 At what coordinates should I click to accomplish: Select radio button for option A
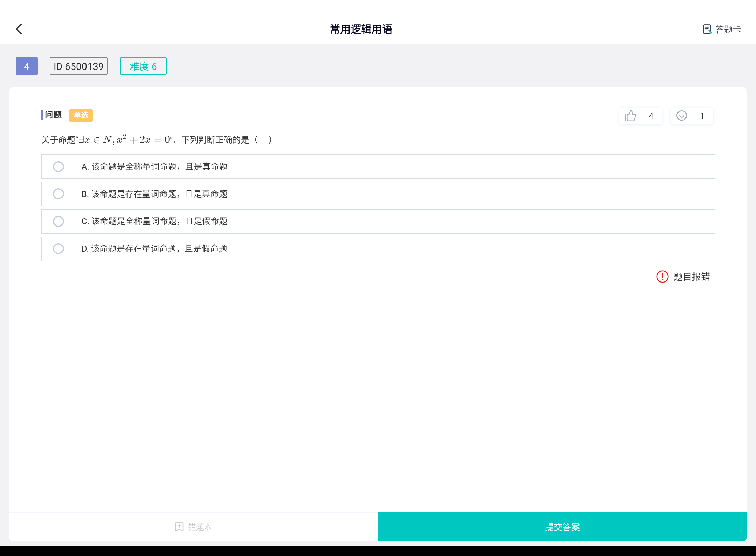pyautogui.click(x=58, y=167)
